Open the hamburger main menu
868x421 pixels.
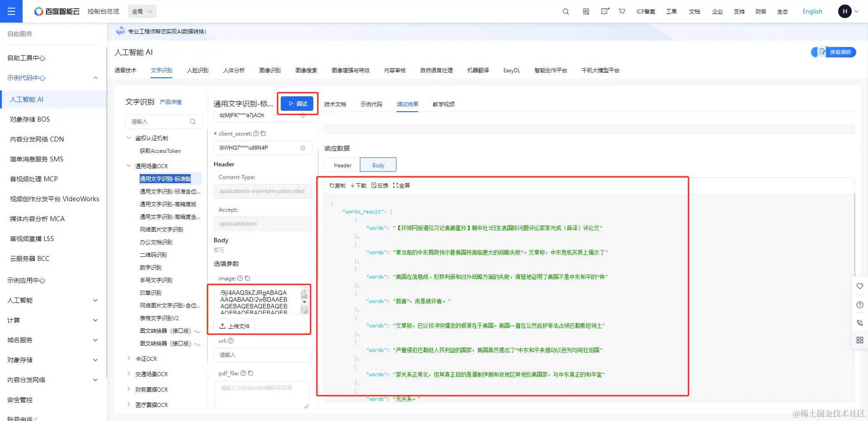(11, 11)
